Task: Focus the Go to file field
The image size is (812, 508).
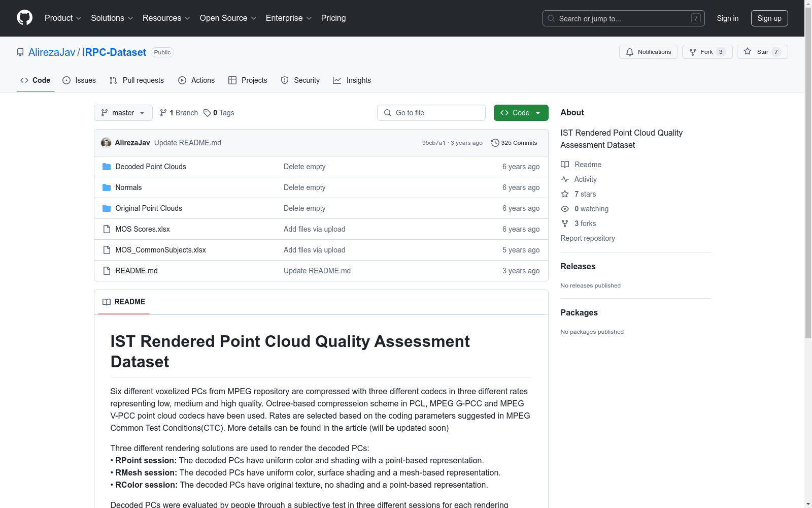Action: pos(431,113)
